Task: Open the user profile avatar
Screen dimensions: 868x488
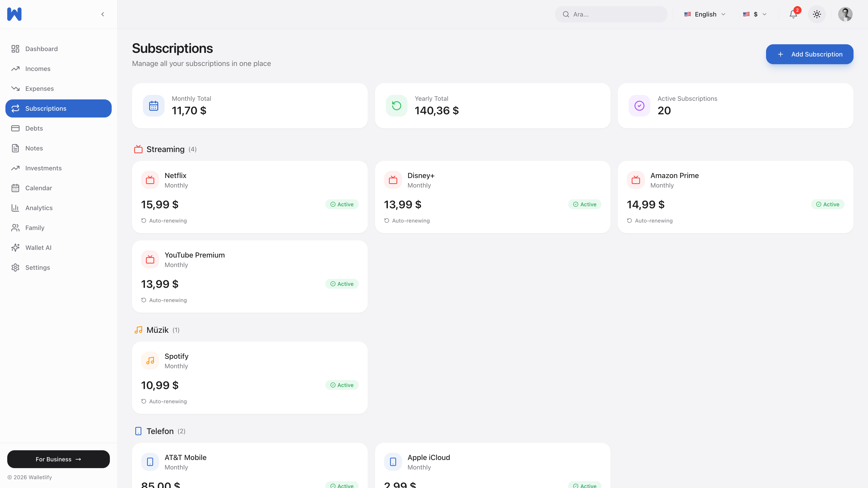Action: (845, 14)
